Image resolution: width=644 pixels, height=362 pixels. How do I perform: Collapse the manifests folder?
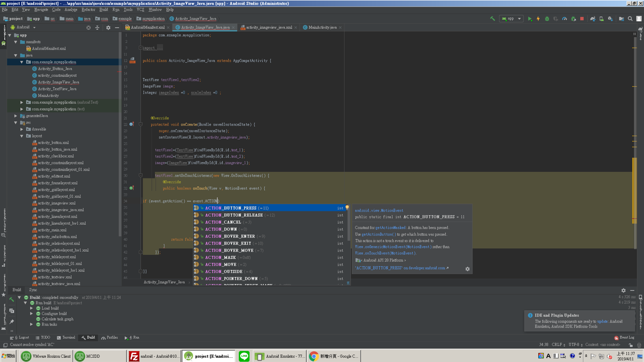16,42
